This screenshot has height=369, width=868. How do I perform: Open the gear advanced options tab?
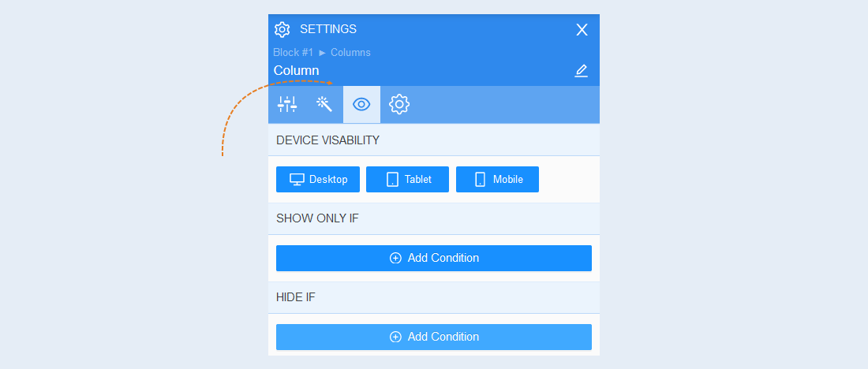pos(399,104)
